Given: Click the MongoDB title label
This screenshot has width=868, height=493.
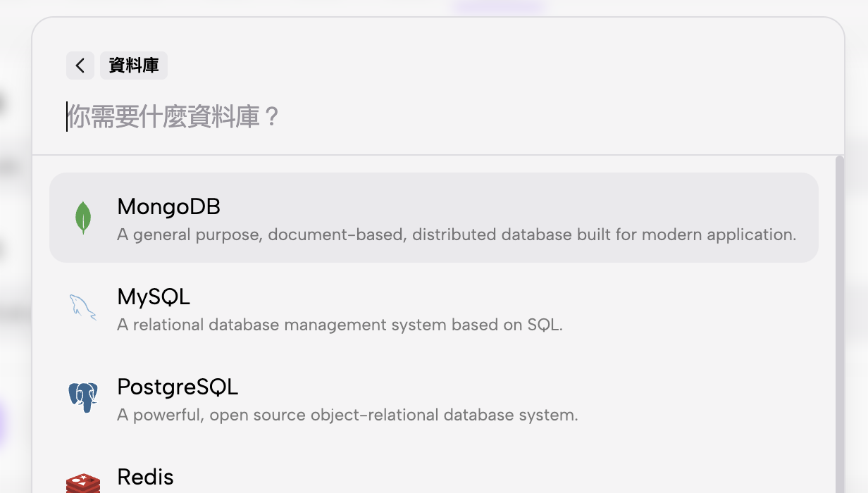Looking at the screenshot, I should tap(168, 206).
